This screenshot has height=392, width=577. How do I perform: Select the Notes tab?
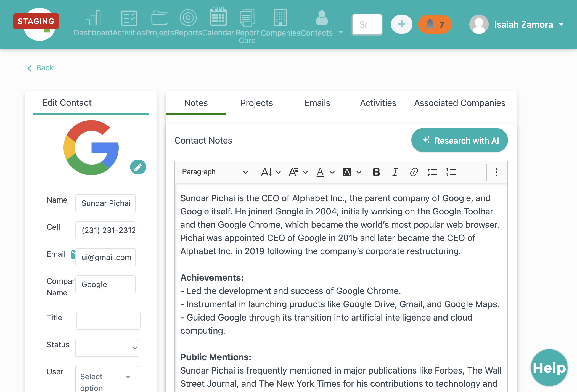click(x=196, y=103)
